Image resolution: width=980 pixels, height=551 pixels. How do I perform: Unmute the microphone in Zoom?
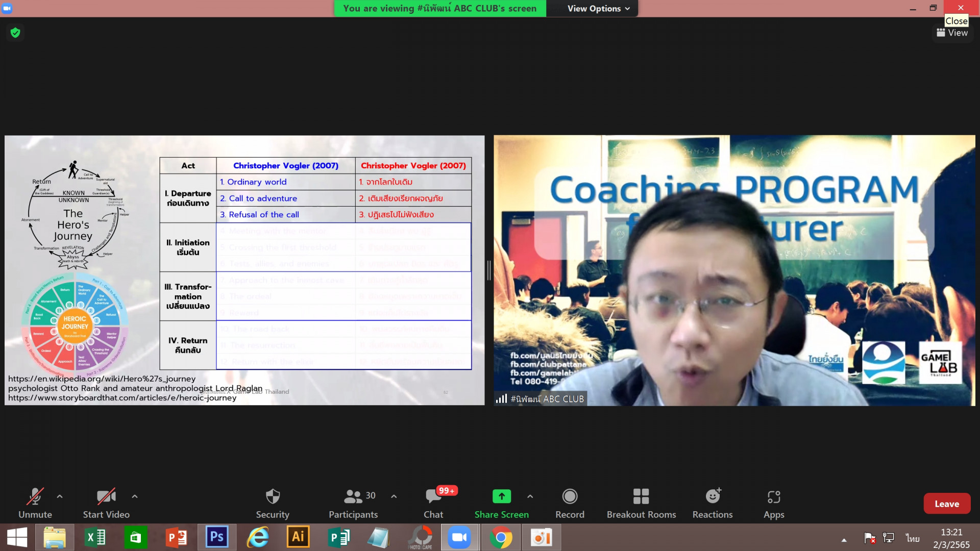coord(35,503)
